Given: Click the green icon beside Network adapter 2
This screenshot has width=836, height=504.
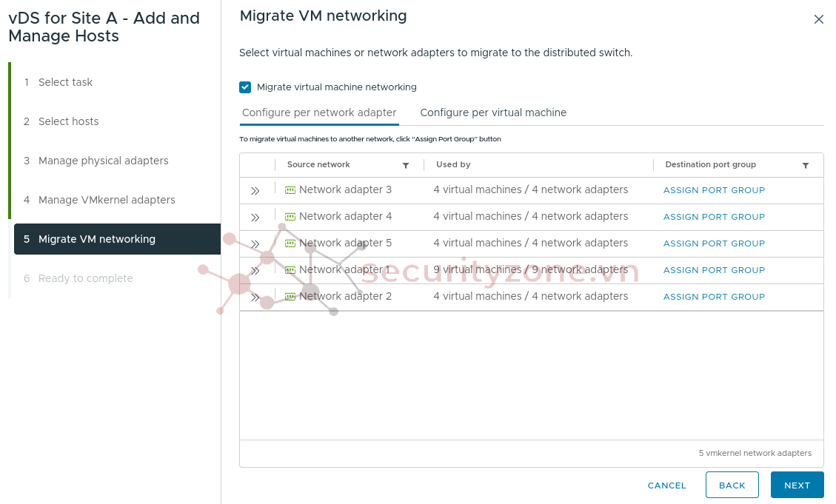Looking at the screenshot, I should click(x=290, y=297).
